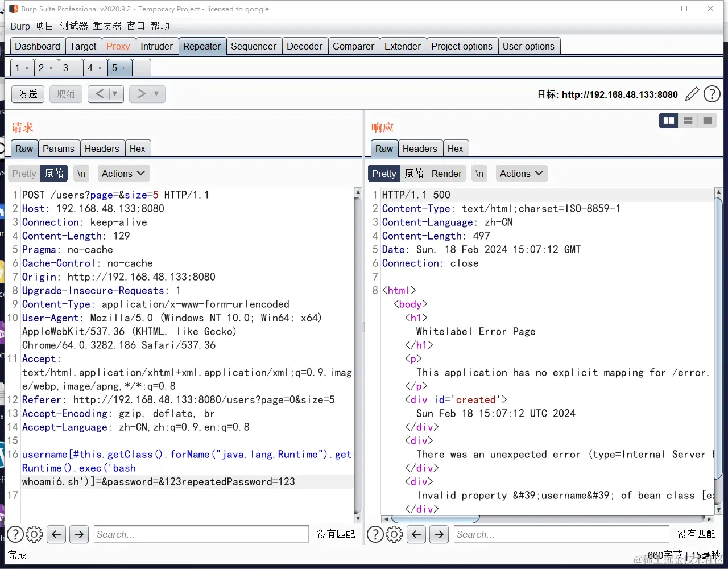Switch to Decoder tab

(x=305, y=46)
